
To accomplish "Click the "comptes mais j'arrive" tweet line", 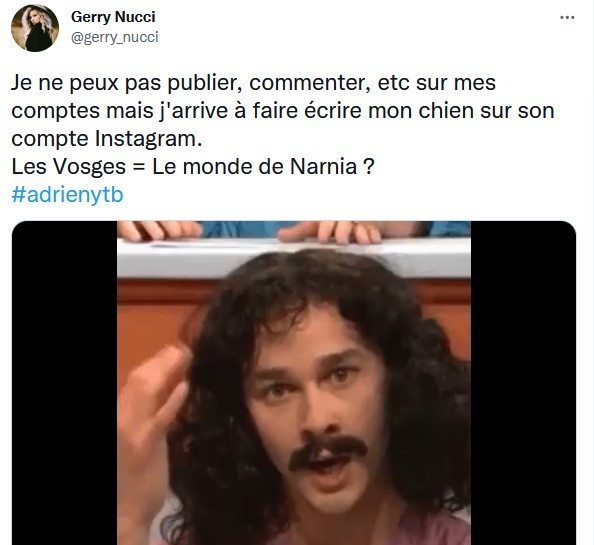I will (x=283, y=111).
